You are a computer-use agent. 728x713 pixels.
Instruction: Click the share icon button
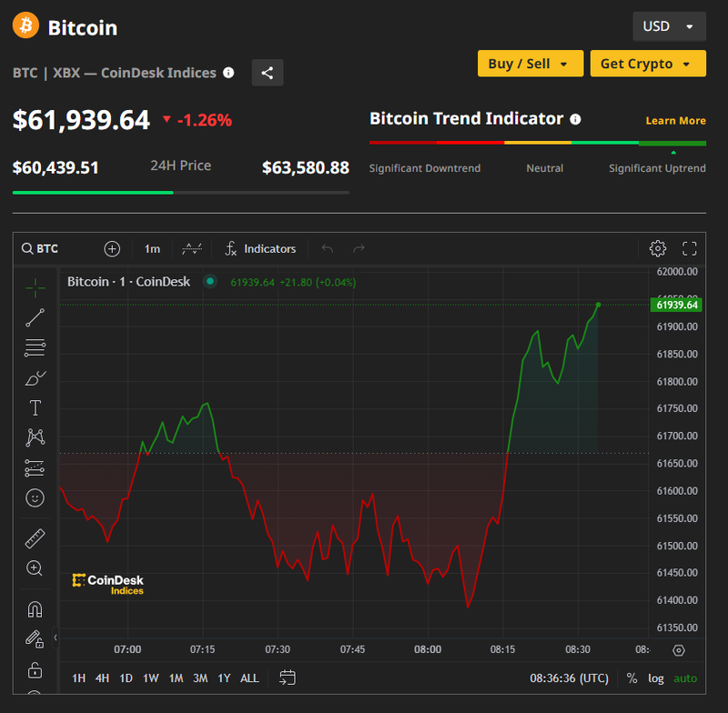point(267,74)
